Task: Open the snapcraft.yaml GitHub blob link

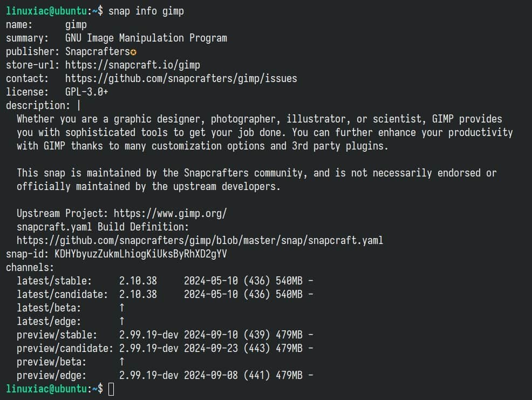Action: point(200,240)
